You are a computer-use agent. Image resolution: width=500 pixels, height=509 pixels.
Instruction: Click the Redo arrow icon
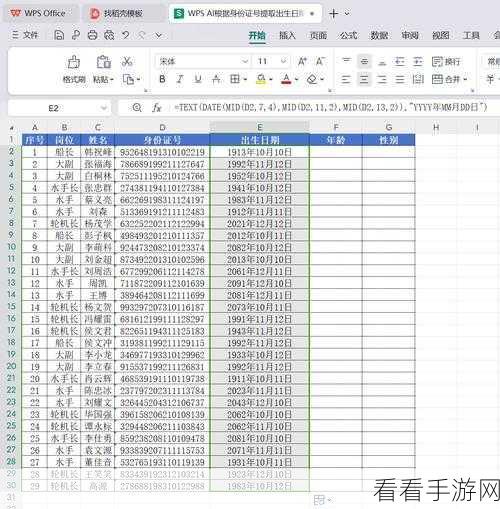click(x=142, y=35)
